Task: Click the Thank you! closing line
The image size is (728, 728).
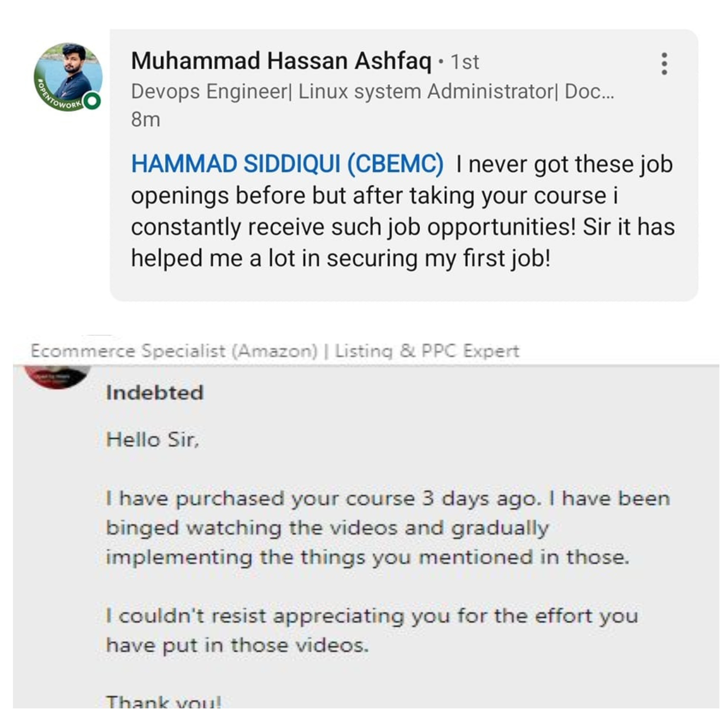Action: (x=164, y=701)
